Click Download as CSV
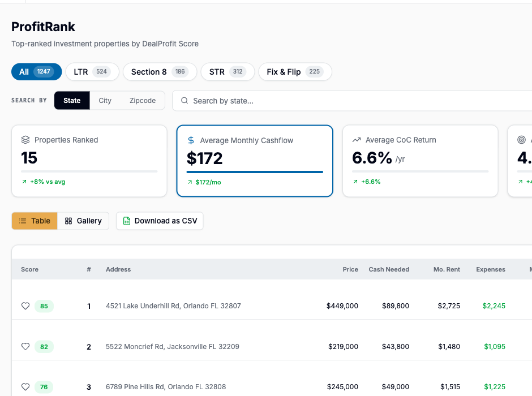532x396 pixels. click(160, 221)
